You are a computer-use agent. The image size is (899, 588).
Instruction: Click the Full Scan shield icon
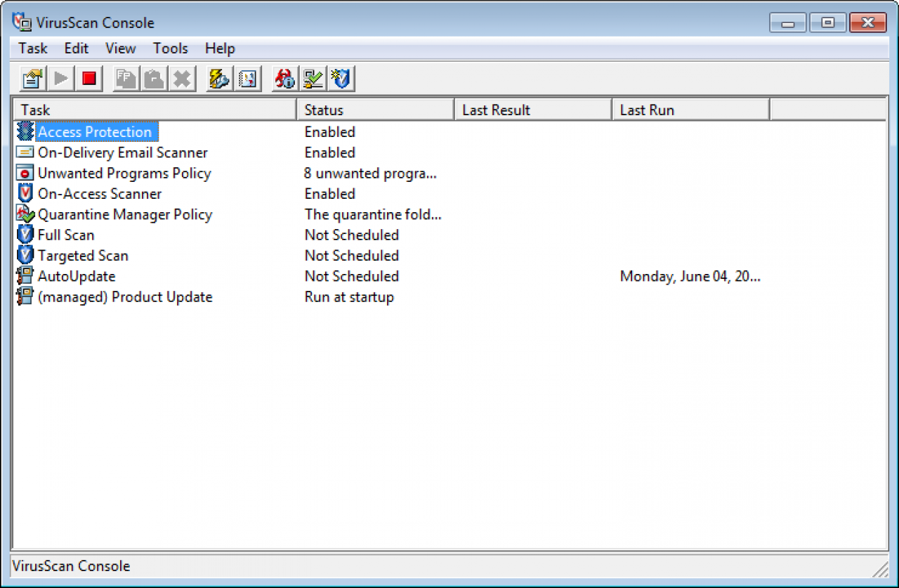(x=25, y=235)
